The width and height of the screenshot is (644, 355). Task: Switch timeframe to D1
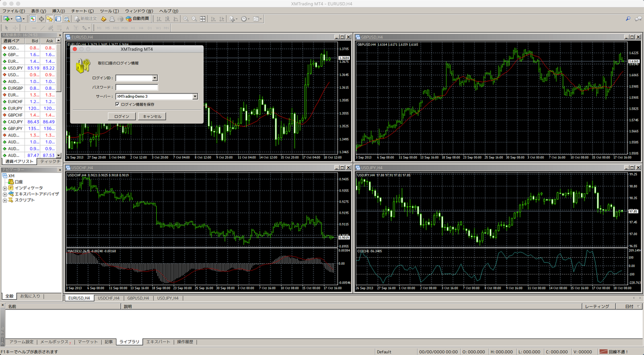[x=150, y=28]
